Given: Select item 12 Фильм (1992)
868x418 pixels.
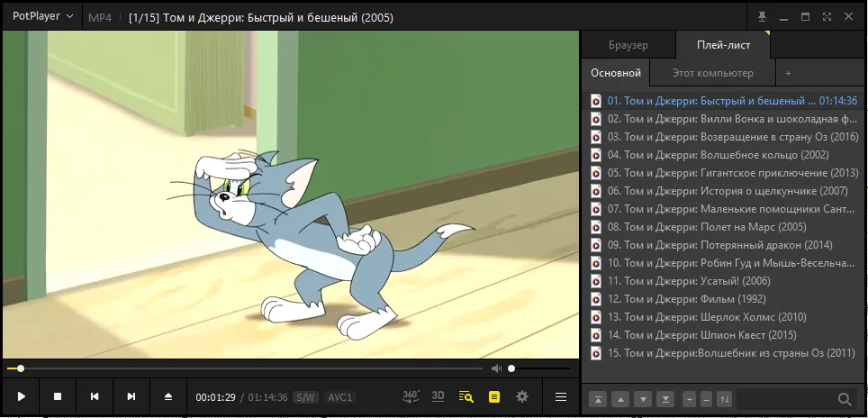Looking at the screenshot, I should click(723, 298).
